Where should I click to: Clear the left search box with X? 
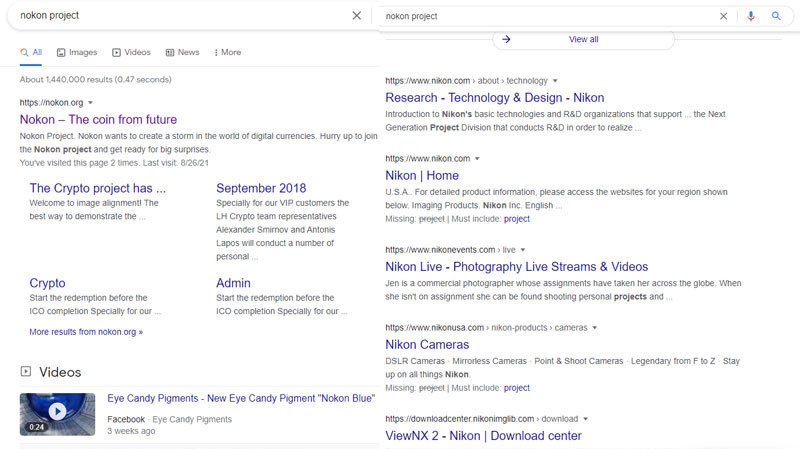tap(357, 16)
